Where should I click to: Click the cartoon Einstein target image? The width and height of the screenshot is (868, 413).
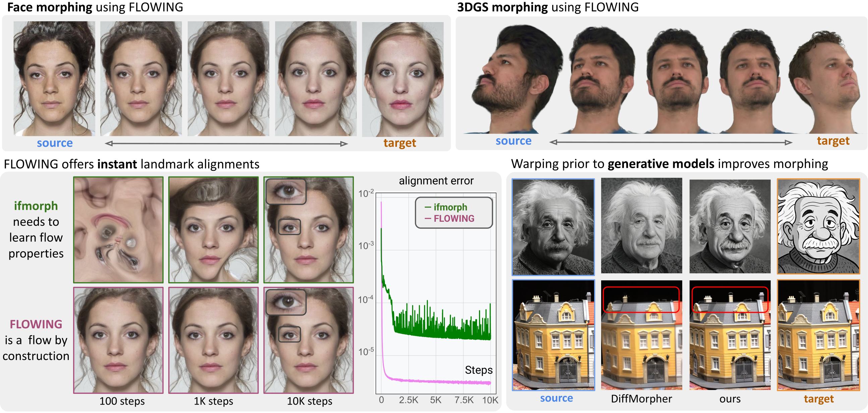[x=818, y=226]
